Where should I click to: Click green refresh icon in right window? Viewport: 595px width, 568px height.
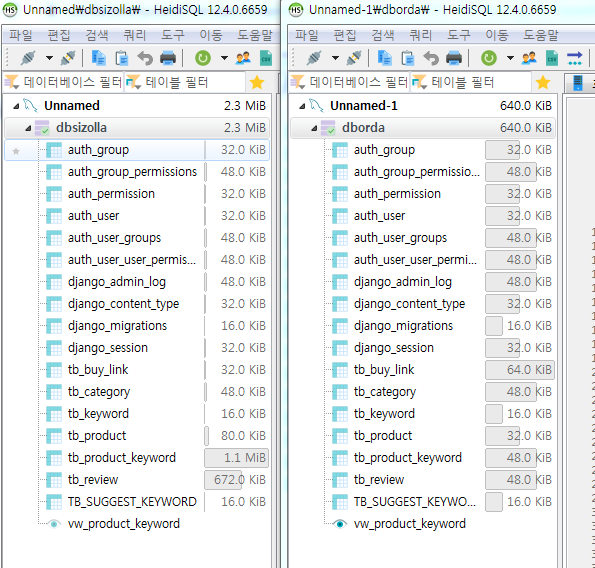pos(489,58)
